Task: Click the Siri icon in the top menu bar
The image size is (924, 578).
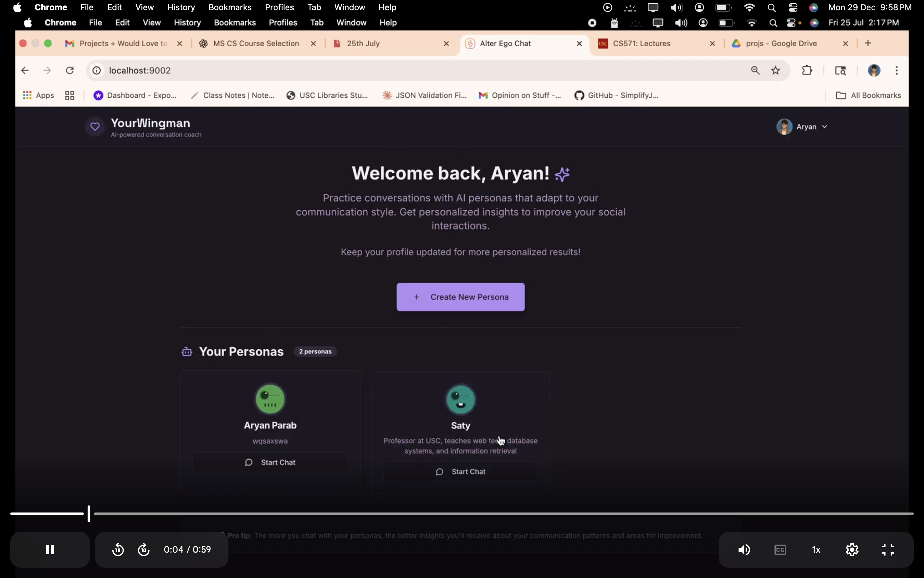Action: pos(814,7)
